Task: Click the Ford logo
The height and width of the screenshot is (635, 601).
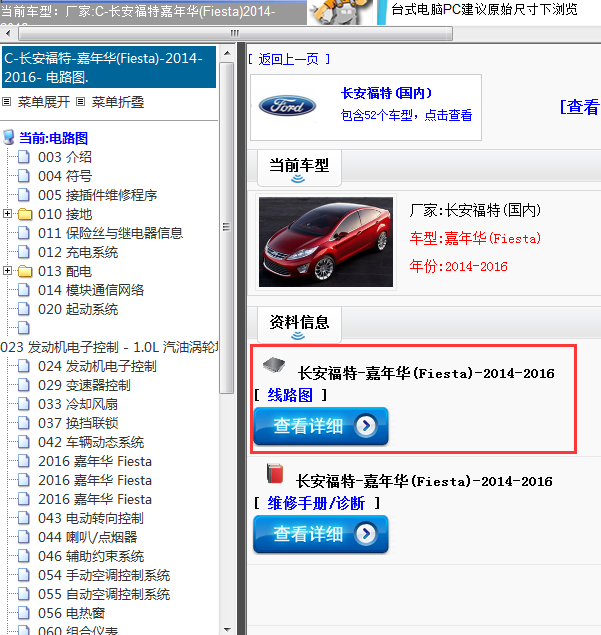Action: tap(287, 106)
